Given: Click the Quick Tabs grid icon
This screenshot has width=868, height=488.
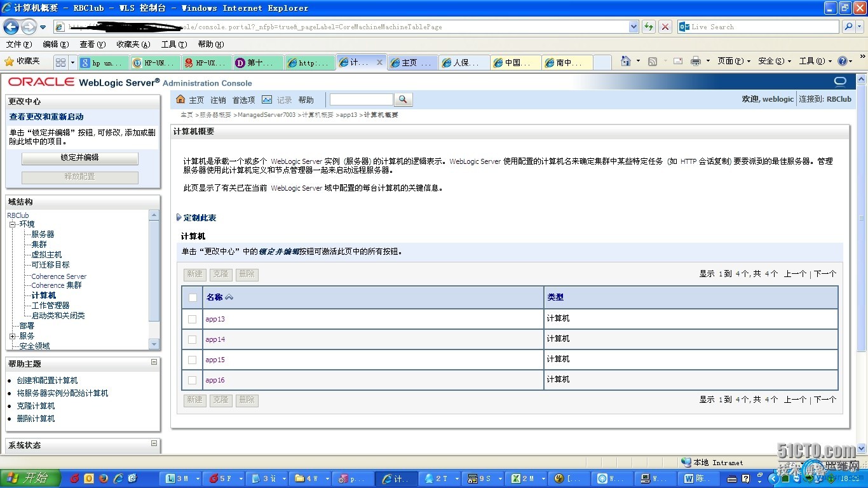Looking at the screenshot, I should [x=60, y=62].
